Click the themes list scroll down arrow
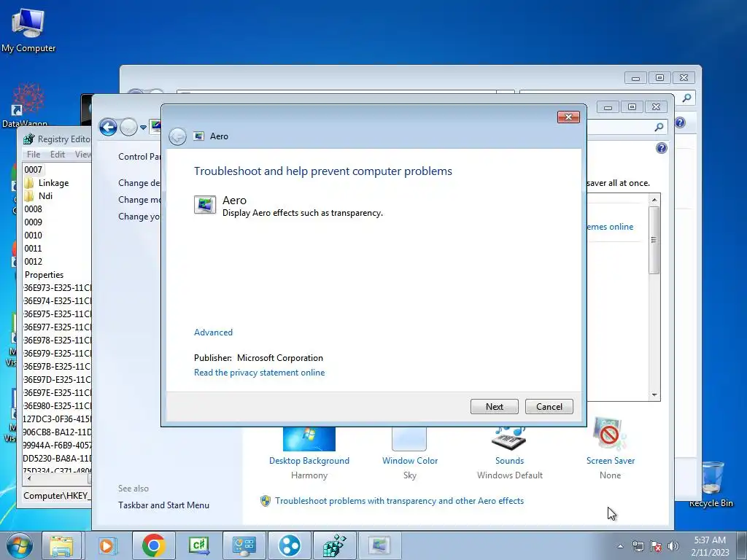Image resolution: width=747 pixels, height=560 pixels. (x=654, y=394)
